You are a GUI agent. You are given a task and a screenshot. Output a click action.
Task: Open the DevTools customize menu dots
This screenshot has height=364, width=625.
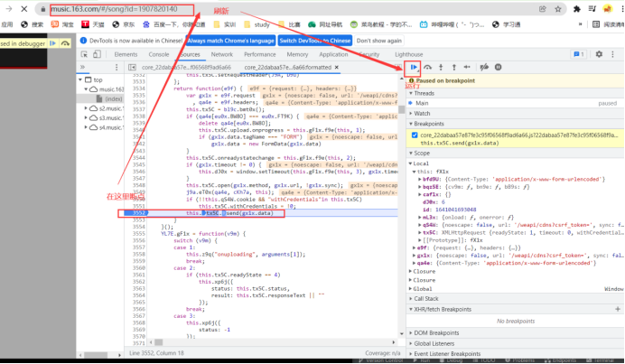tap(612, 54)
